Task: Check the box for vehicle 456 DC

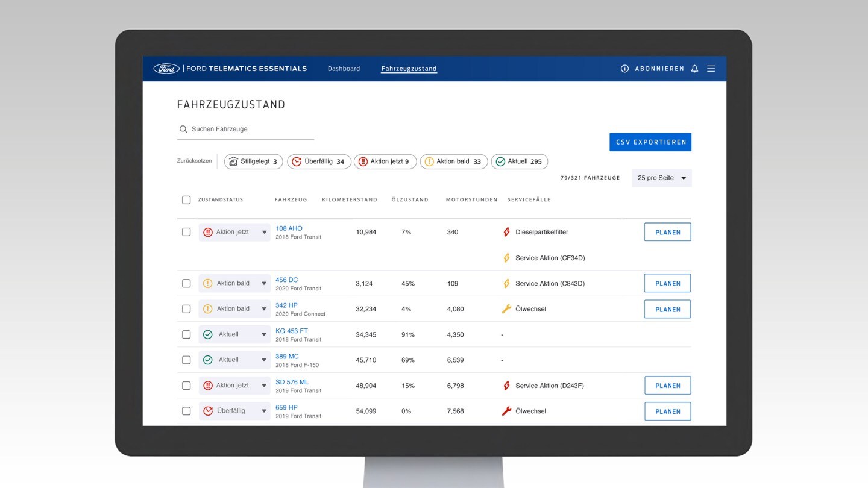Action: 186,283
